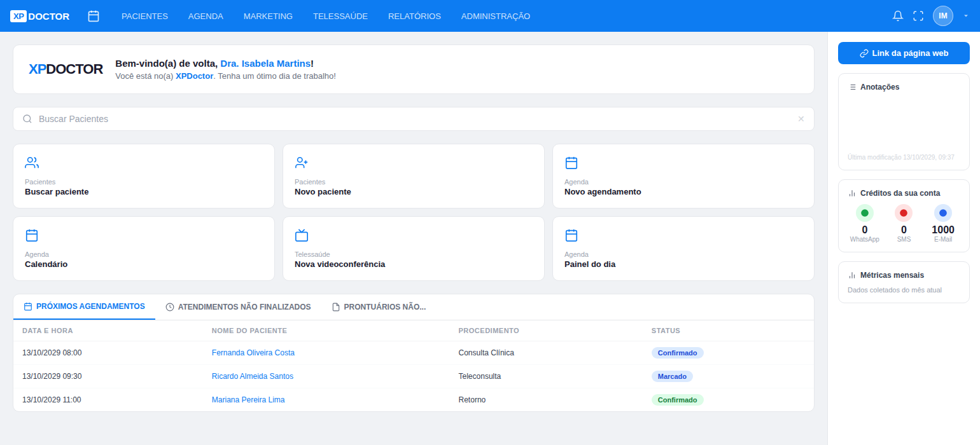Screen dimensions: 980x445
Task: Click the green WhatsApp credits icon
Action: 864,213
